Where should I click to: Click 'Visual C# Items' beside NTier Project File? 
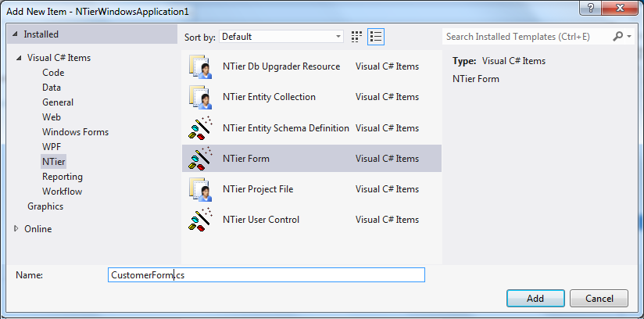click(388, 189)
